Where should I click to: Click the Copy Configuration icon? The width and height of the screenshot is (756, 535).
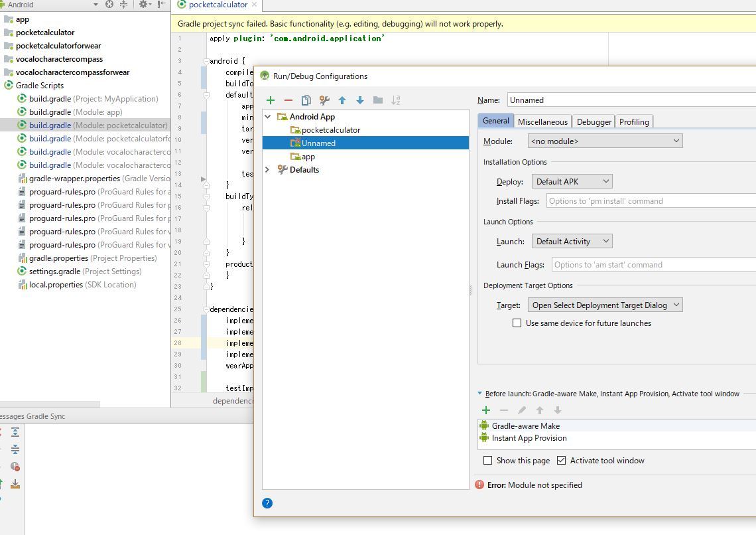tap(306, 100)
